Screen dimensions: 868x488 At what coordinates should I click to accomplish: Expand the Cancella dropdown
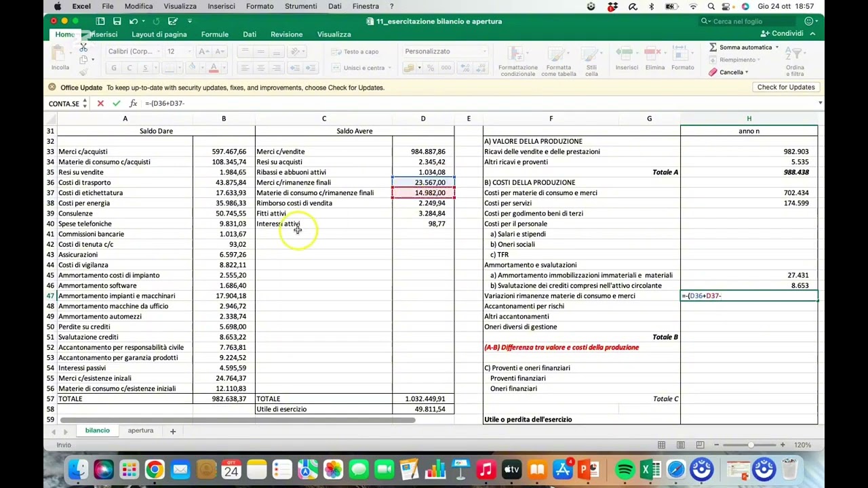[x=747, y=73]
